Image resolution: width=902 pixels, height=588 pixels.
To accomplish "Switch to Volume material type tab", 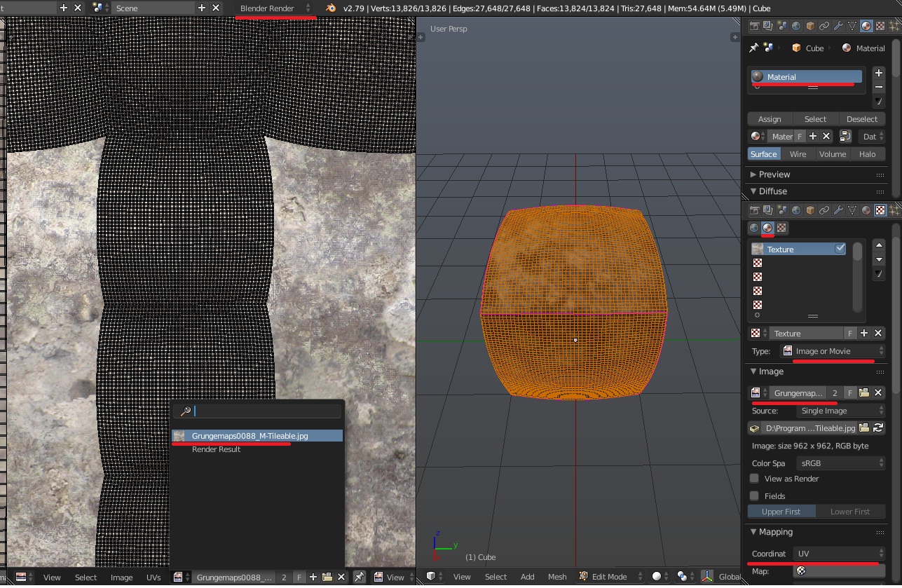I will 833,154.
